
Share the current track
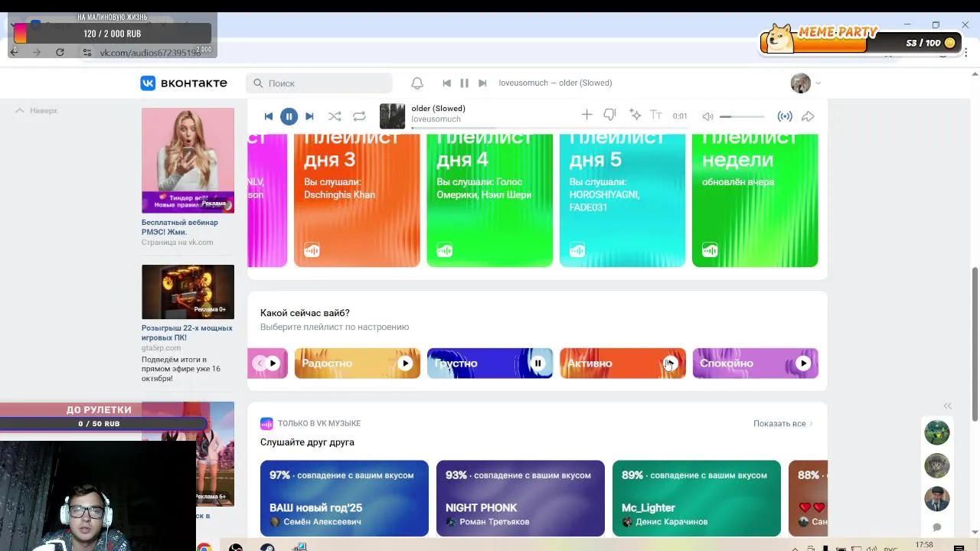coord(808,116)
